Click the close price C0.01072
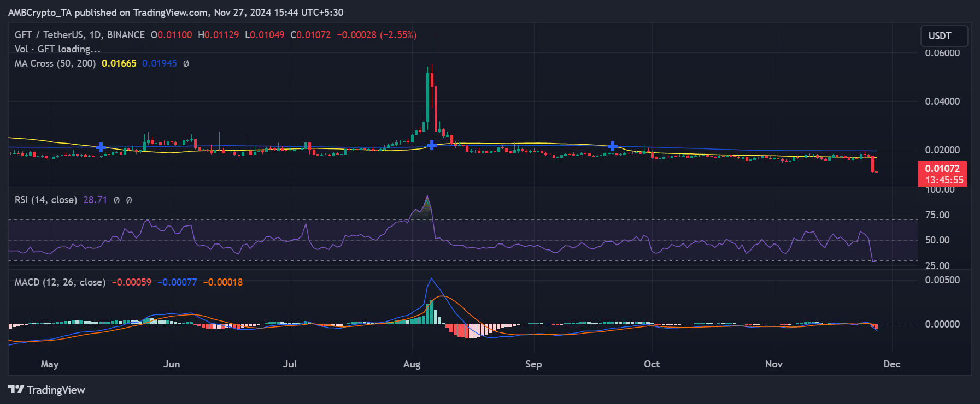This screenshot has width=980, height=404. 310,35
